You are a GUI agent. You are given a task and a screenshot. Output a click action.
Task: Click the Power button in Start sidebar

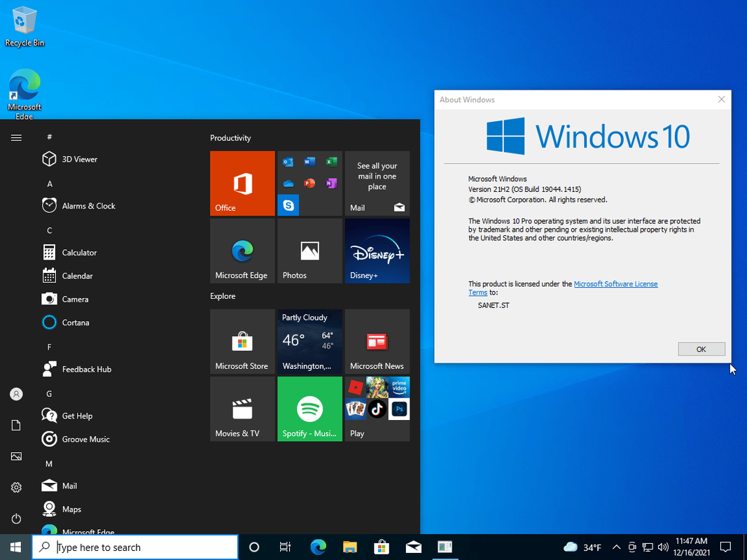click(16, 519)
